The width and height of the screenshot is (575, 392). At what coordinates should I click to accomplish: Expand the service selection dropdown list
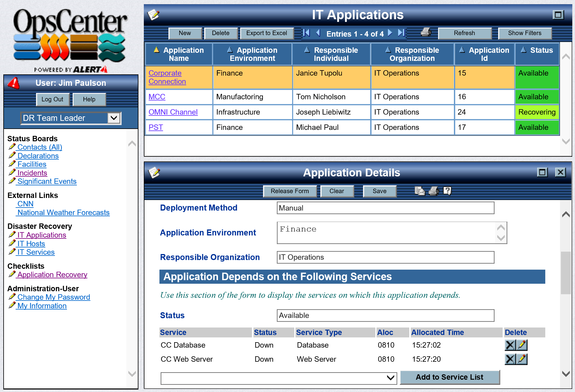[390, 378]
